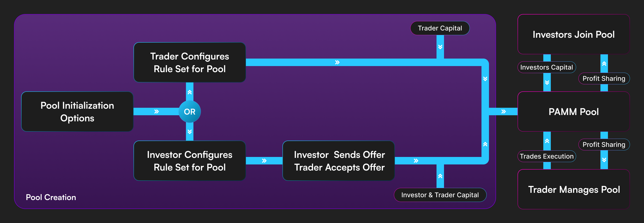Click the Investor & Trader Capital label
The width and height of the screenshot is (644, 223).
440,195
